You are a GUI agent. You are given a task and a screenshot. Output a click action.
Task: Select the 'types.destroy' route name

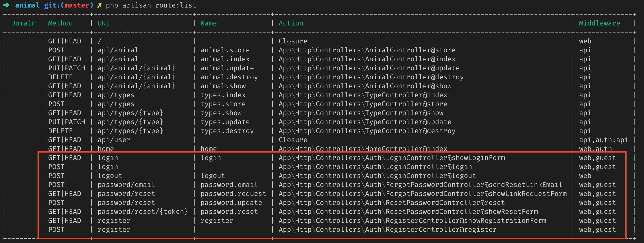point(227,131)
